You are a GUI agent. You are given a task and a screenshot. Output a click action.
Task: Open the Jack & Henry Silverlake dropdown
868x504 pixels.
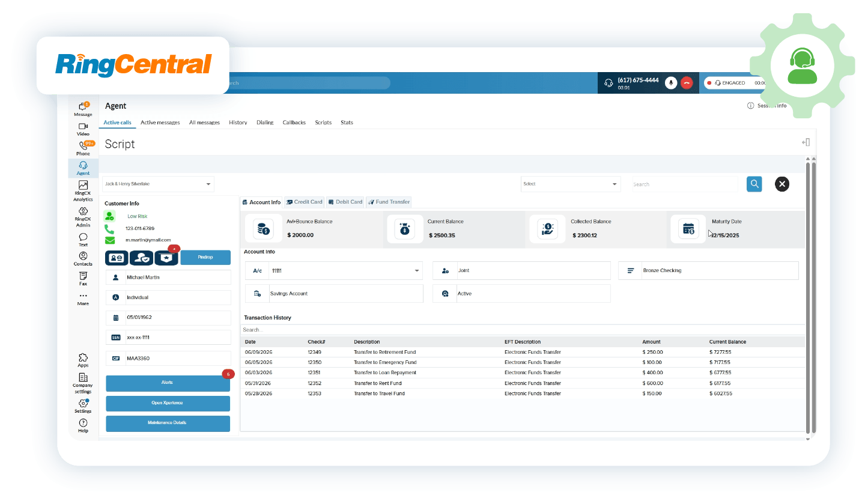click(x=158, y=184)
